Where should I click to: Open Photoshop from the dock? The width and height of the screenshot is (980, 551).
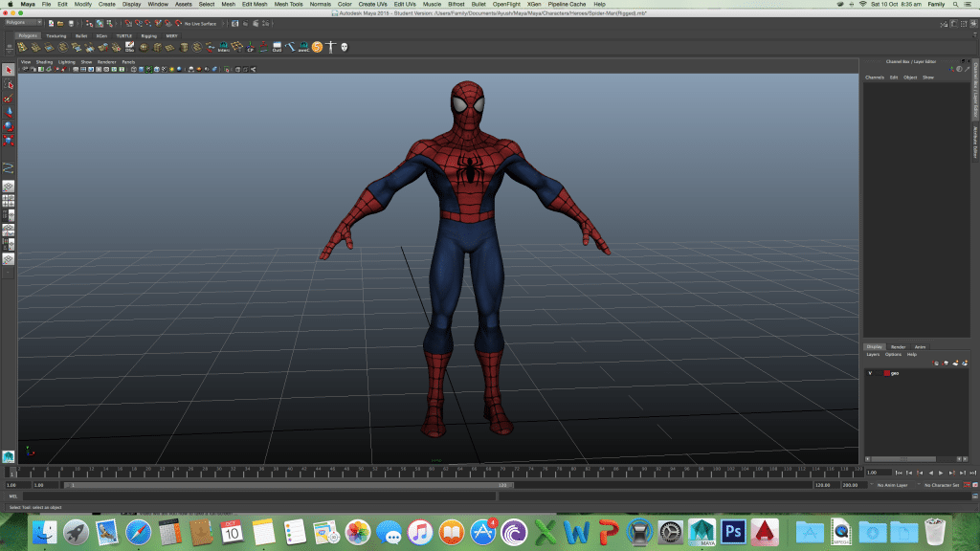coord(733,532)
